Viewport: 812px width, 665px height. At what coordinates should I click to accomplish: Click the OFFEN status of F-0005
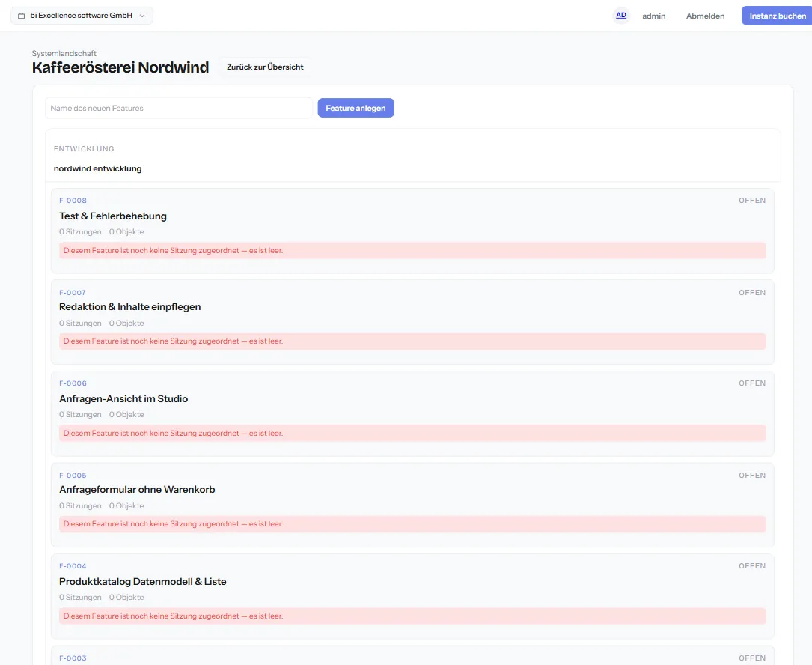pyautogui.click(x=752, y=476)
